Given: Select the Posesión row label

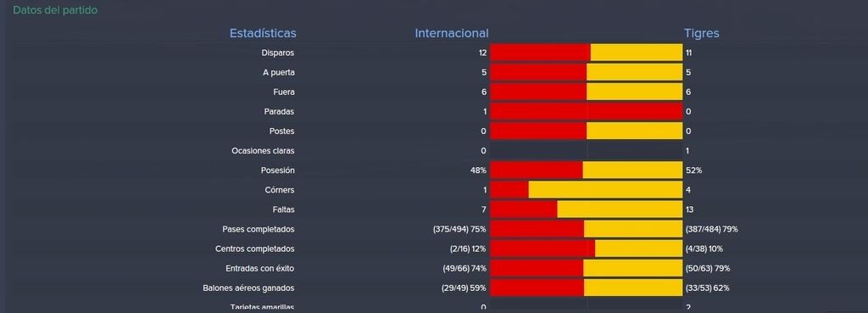Looking at the screenshot, I should tap(278, 170).
